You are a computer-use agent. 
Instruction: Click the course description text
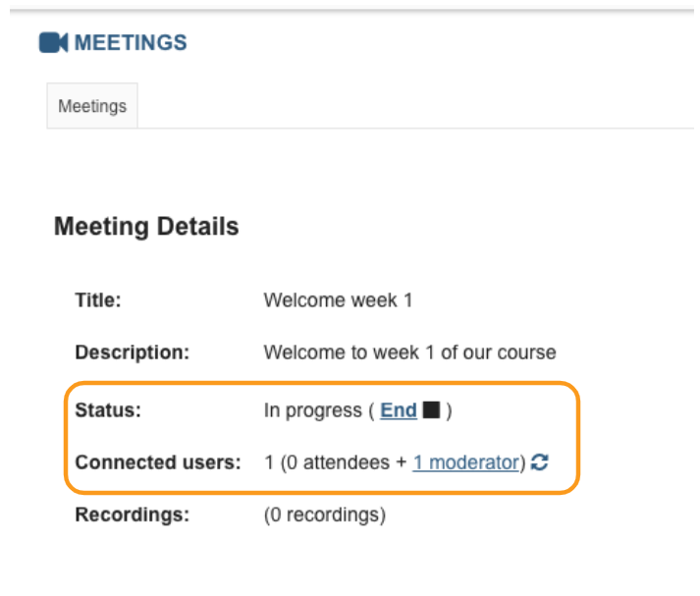[x=409, y=352]
